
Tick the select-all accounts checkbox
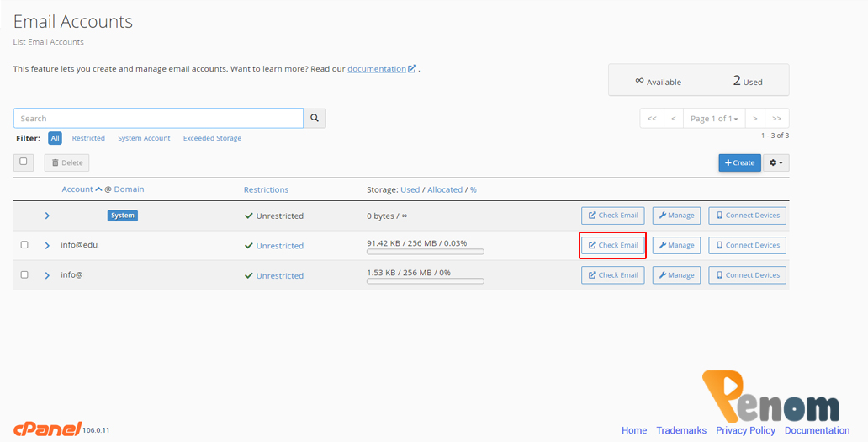24,162
